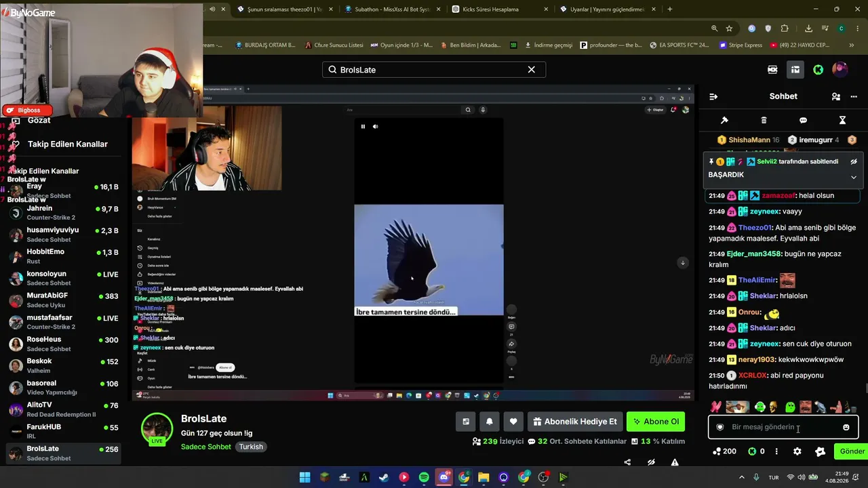
Task: Open Windows Start menu
Action: (x=304, y=477)
